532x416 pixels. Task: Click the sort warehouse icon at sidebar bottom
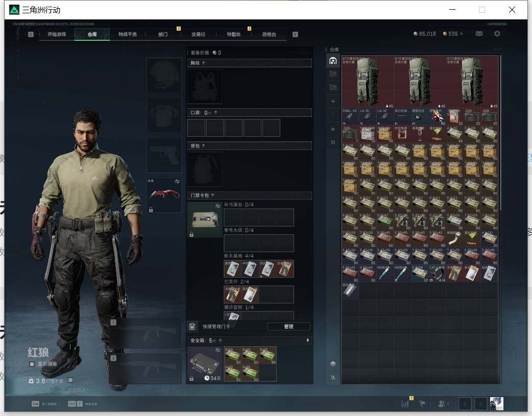click(333, 377)
